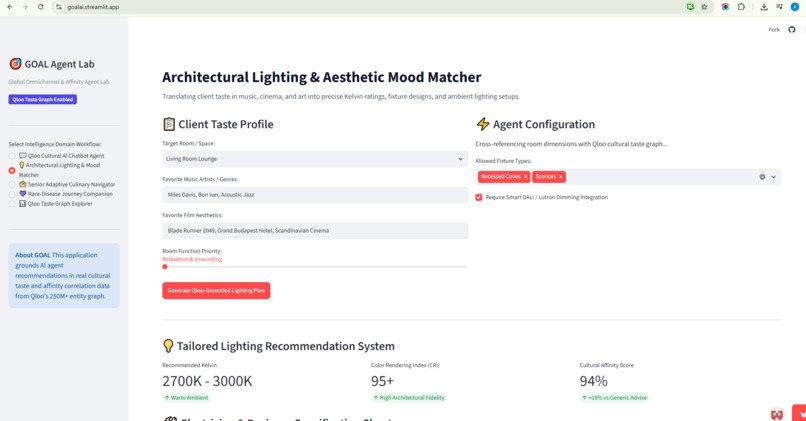Click the browser forward arrow
Screen dimensions: 806x421
(x=25, y=7)
